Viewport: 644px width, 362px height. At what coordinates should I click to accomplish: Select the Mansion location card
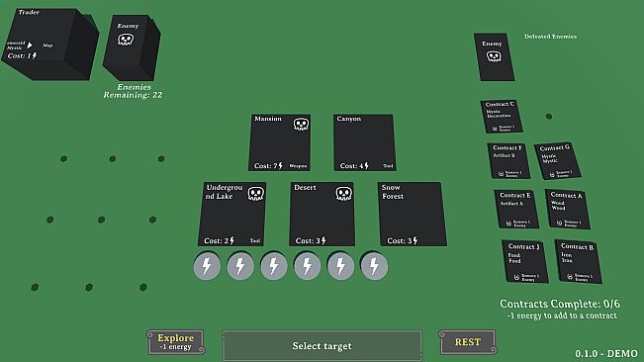pyautogui.click(x=280, y=142)
